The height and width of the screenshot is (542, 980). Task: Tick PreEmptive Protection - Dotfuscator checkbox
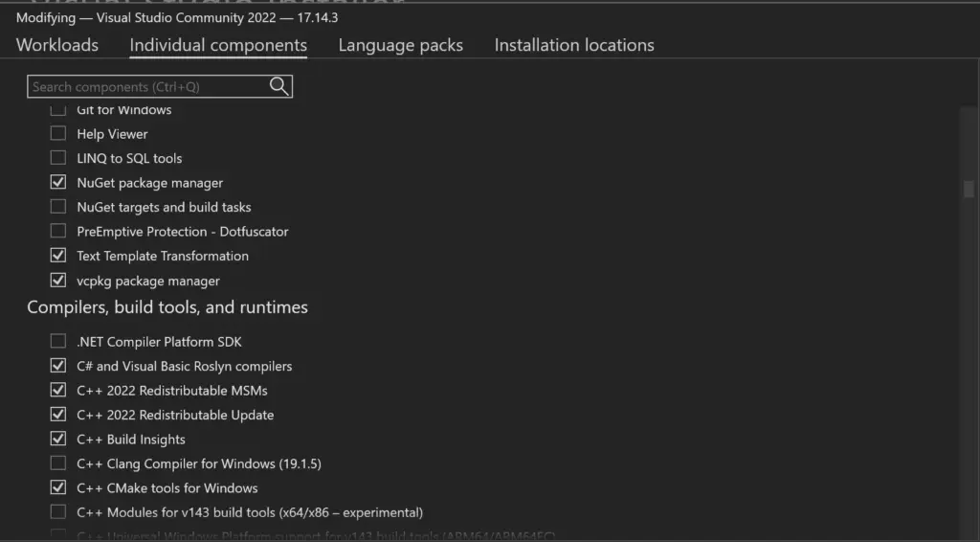tap(58, 232)
